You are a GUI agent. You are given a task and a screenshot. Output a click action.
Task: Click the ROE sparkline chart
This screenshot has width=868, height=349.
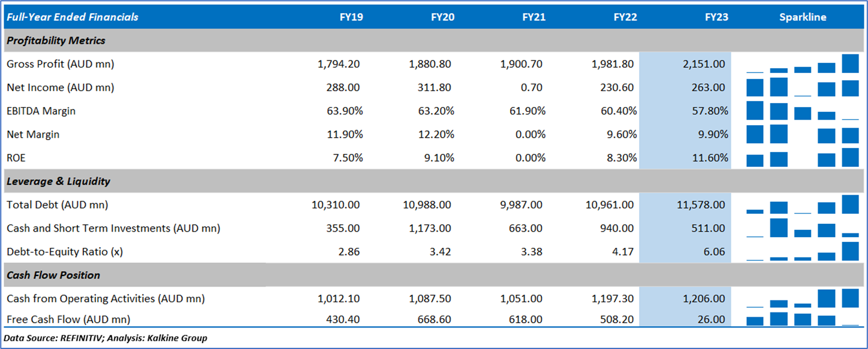[x=802, y=158]
